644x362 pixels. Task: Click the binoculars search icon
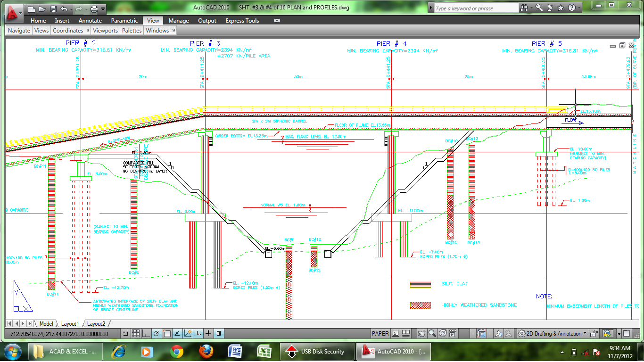[524, 8]
